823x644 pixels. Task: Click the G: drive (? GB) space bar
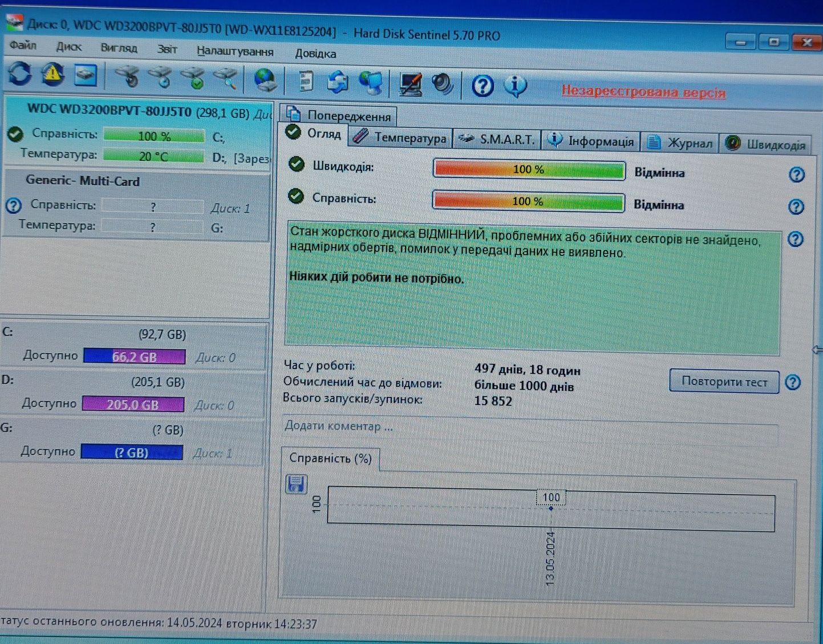point(132,452)
